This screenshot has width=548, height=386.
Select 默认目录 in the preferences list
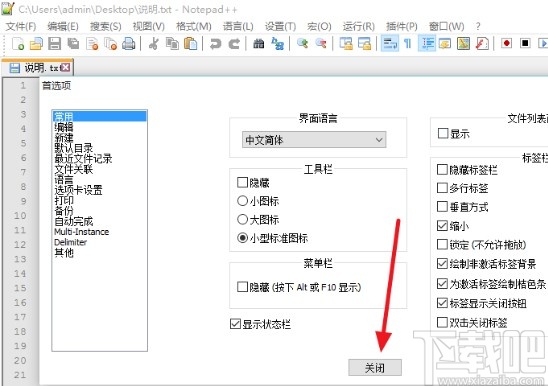tap(100, 148)
